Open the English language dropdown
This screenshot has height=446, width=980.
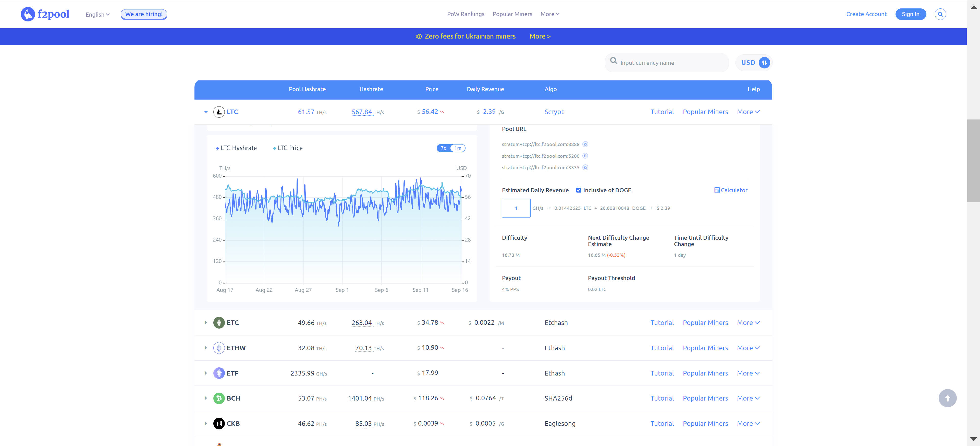(97, 15)
